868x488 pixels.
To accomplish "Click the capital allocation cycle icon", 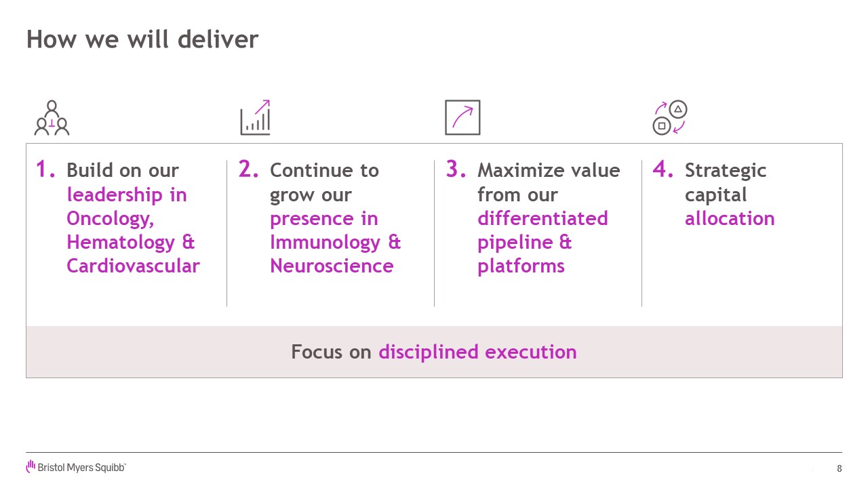I will tap(670, 117).
